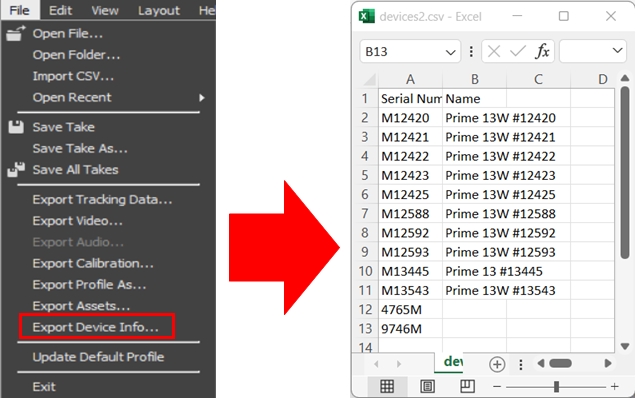Viewport: 636px width, 398px height.
Task: Click cell containing M12420
Action: 410,118
